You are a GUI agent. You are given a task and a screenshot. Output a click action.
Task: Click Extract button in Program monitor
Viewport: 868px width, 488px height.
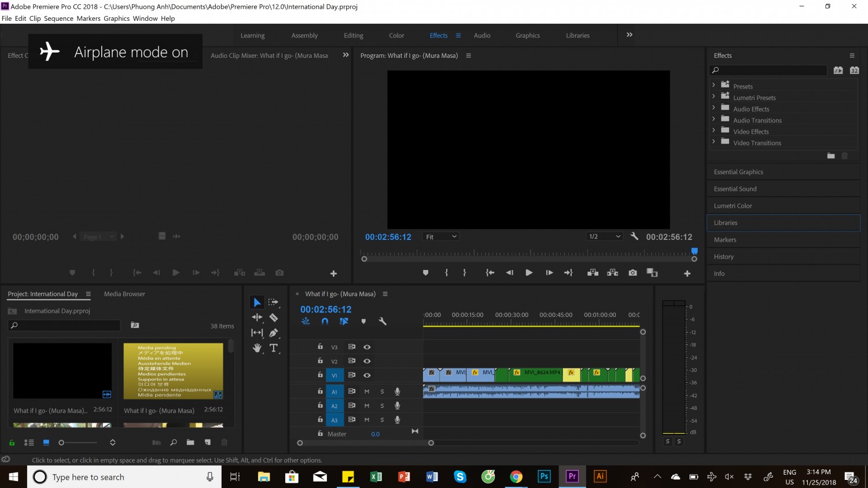point(612,272)
